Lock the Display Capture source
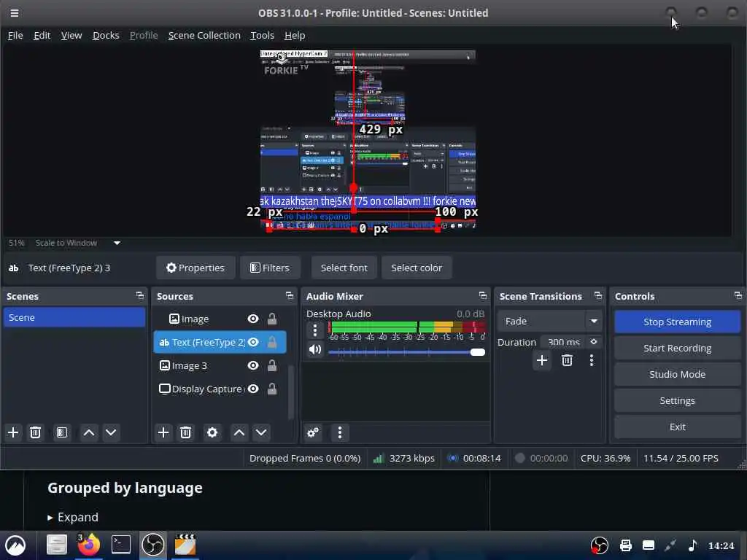 (x=272, y=389)
